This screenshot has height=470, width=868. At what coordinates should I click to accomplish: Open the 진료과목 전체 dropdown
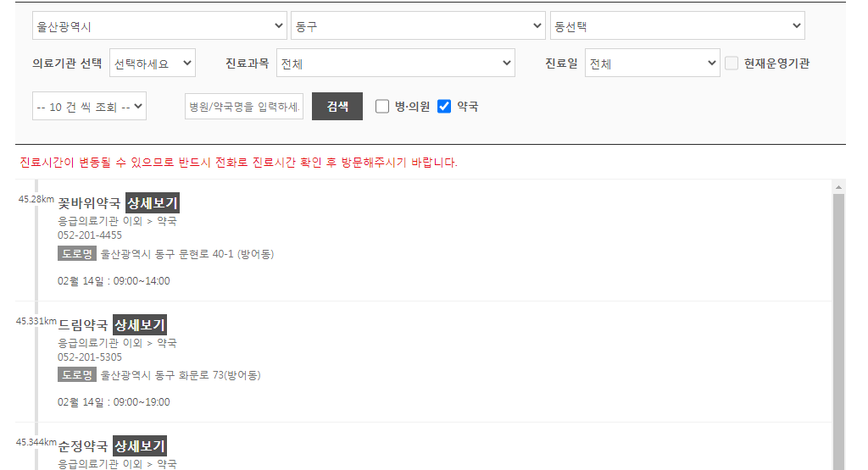(396, 63)
